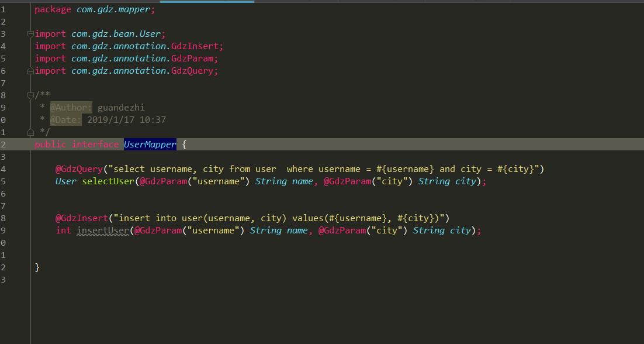
Task: Click the 'int' return type of insertUser
Action: pos(64,230)
